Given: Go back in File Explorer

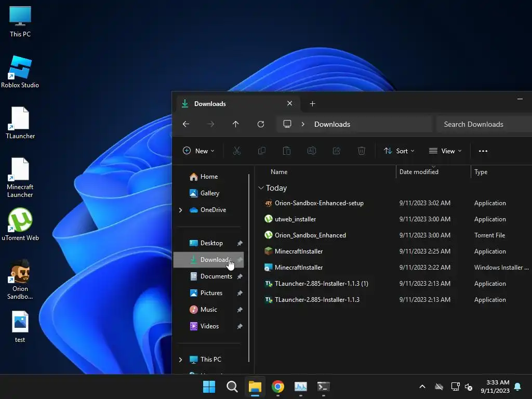Looking at the screenshot, I should click(x=186, y=124).
